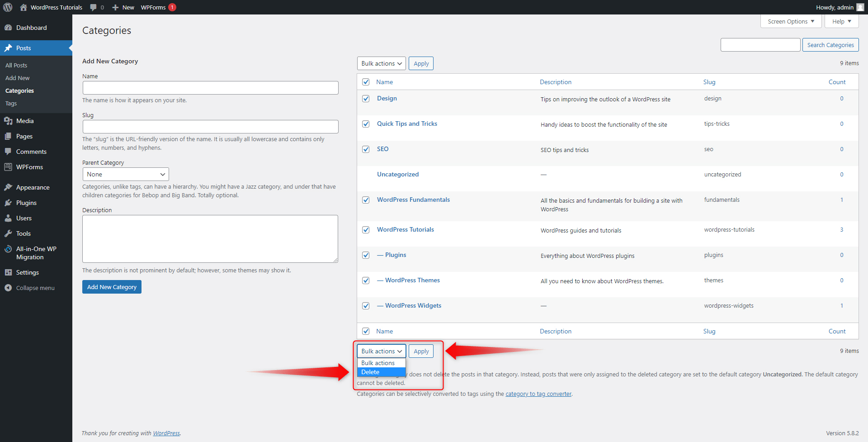Click the WordPress logo icon in admin bar
Viewport: 868px width, 442px height.
tap(8, 7)
